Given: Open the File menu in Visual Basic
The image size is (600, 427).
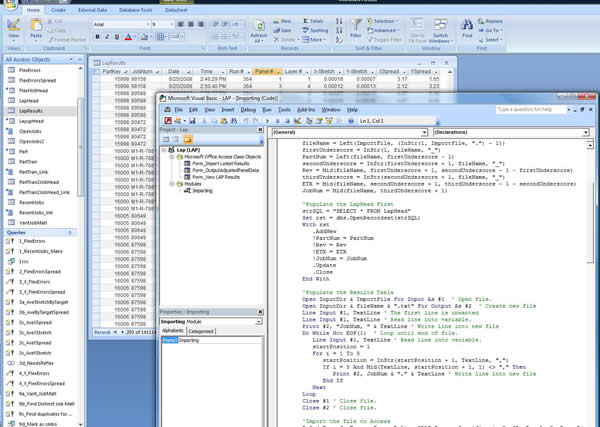Looking at the screenshot, I should [178, 110].
